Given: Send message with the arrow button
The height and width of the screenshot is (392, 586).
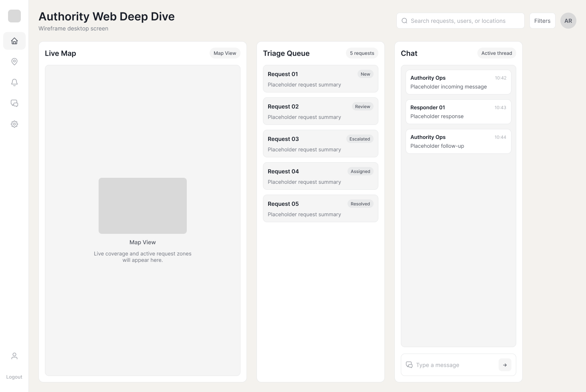Looking at the screenshot, I should click(505, 365).
